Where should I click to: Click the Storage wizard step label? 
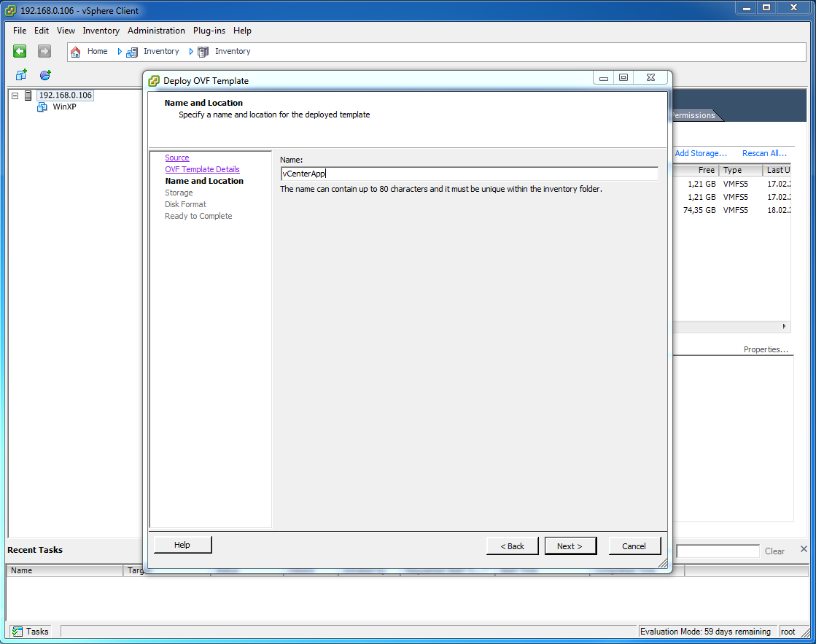pos(179,193)
